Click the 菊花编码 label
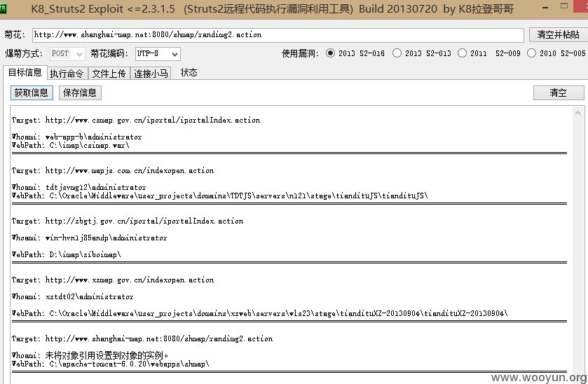This screenshot has height=384, width=588. point(109,53)
